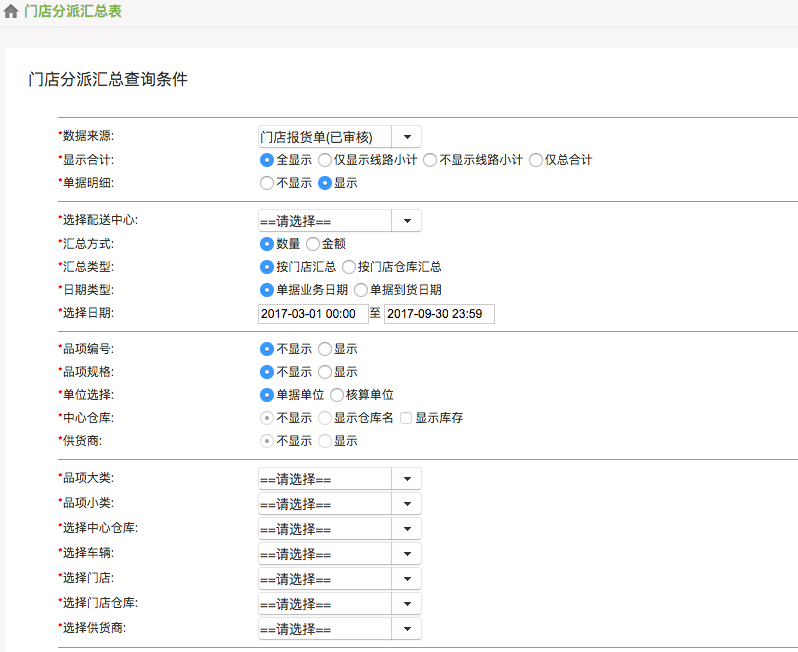Viewport: 798px width, 652px height.
Task: Click the end date field 2017-09-30 23:59
Action: tap(439, 314)
